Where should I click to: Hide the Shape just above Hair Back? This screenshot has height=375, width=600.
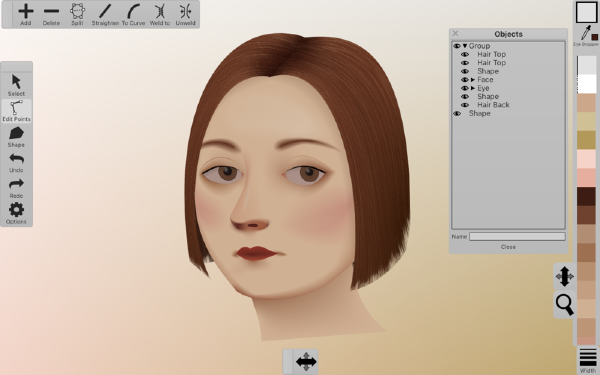point(465,96)
